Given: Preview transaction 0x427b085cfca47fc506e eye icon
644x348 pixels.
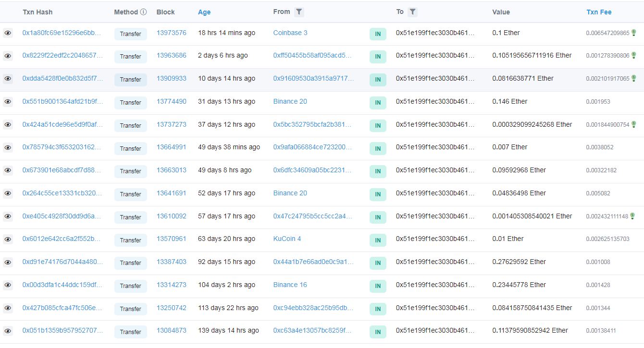Looking at the screenshot, I should tap(8, 308).
